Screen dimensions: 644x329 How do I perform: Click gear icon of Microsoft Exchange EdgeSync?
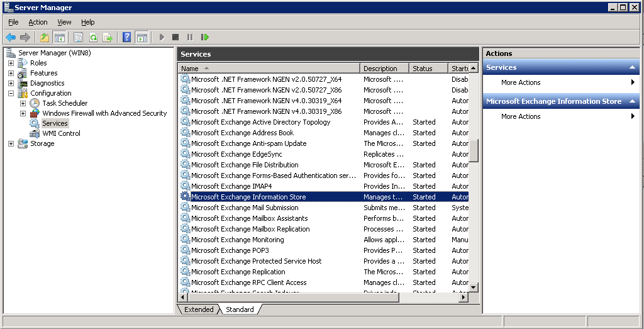click(x=186, y=154)
